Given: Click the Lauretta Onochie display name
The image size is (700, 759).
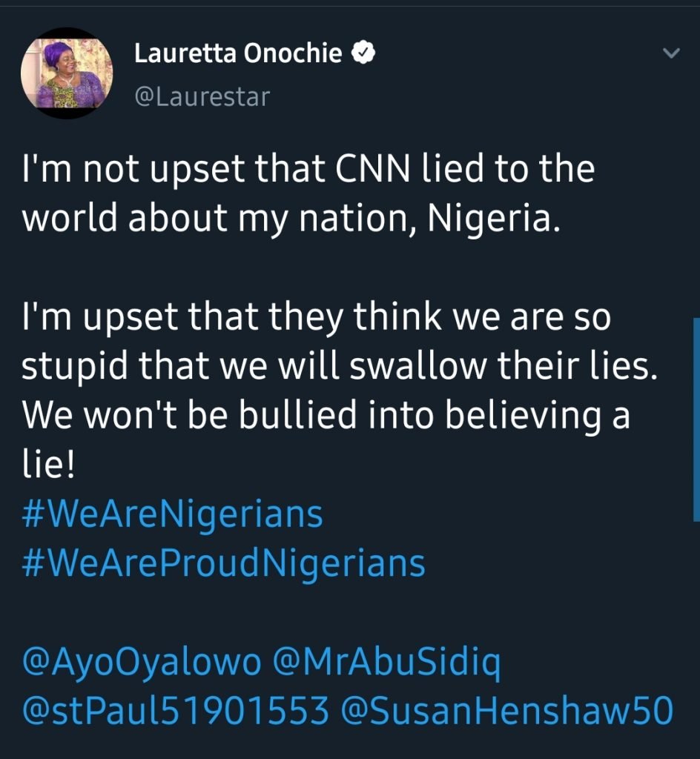Looking at the screenshot, I should click(x=237, y=53).
